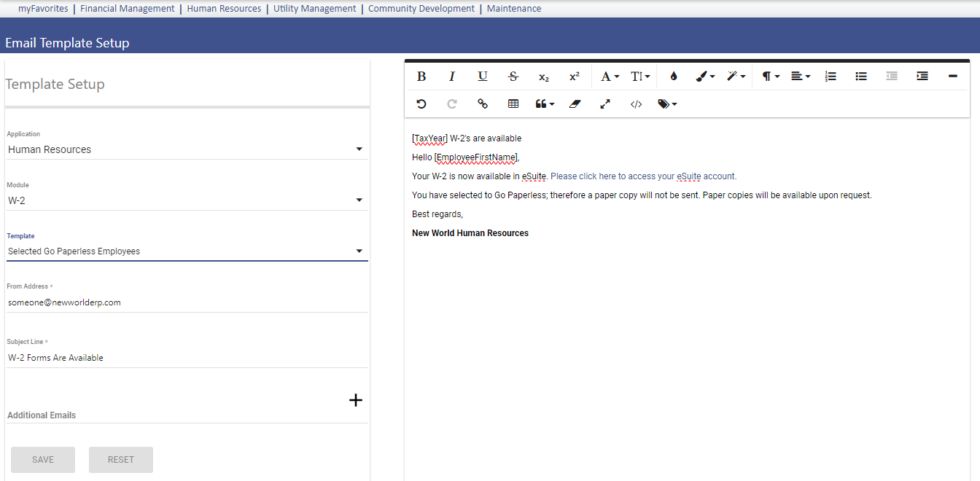Image resolution: width=980 pixels, height=481 pixels.
Task: Toggle underline formatting on
Action: (x=482, y=76)
